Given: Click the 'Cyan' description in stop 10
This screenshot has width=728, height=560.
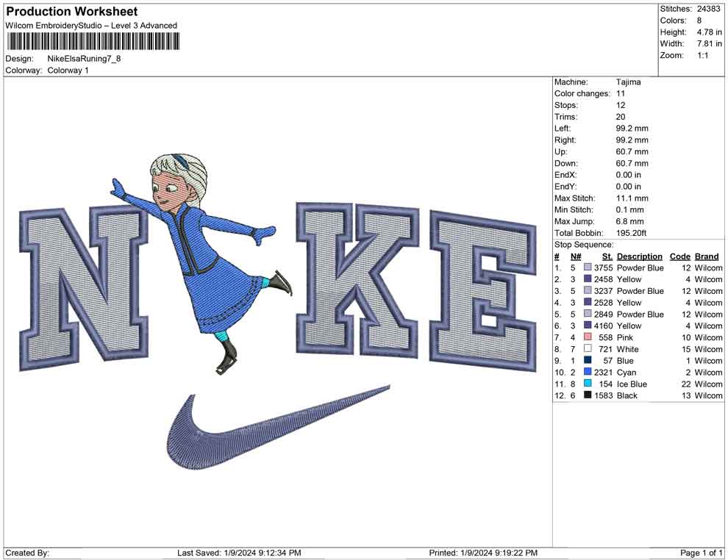Looking at the screenshot, I should click(x=627, y=372).
